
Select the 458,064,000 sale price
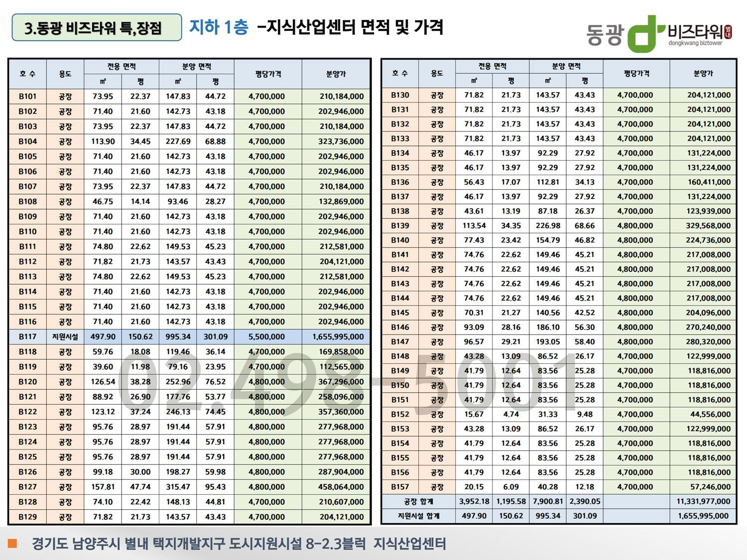(341, 487)
